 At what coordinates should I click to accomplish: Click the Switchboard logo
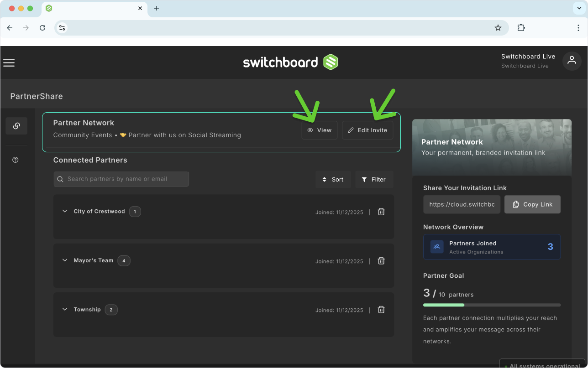[x=290, y=62]
